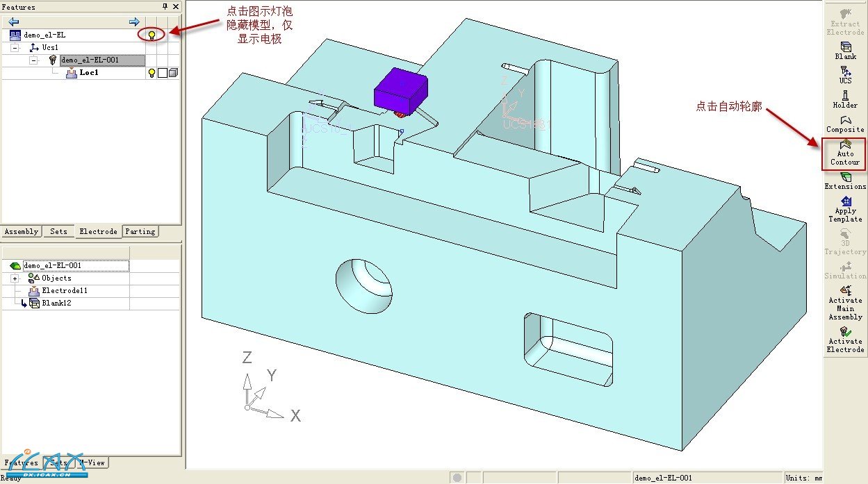Open the UCS tool
The height and width of the screenshot is (484, 868).
[845, 74]
